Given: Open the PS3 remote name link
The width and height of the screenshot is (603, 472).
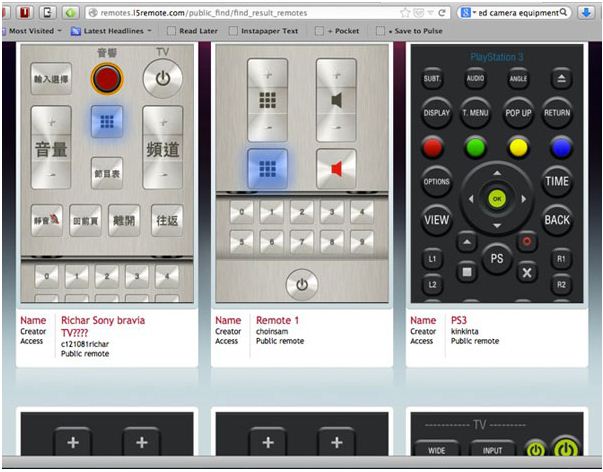Looking at the screenshot, I should click(459, 320).
